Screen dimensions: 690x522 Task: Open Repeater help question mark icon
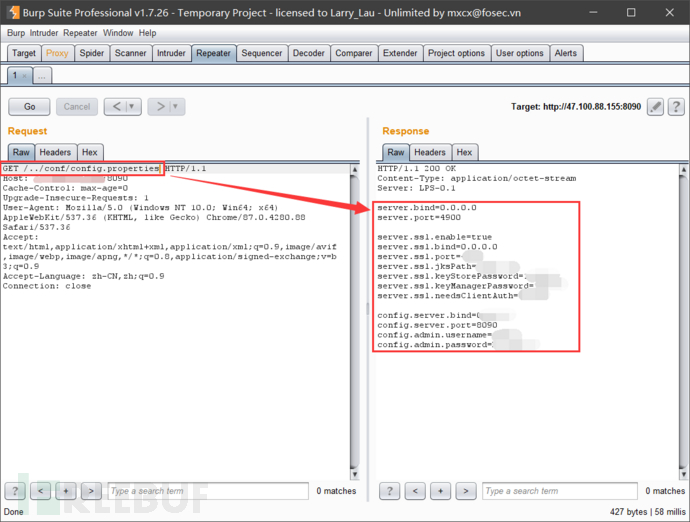click(x=676, y=107)
